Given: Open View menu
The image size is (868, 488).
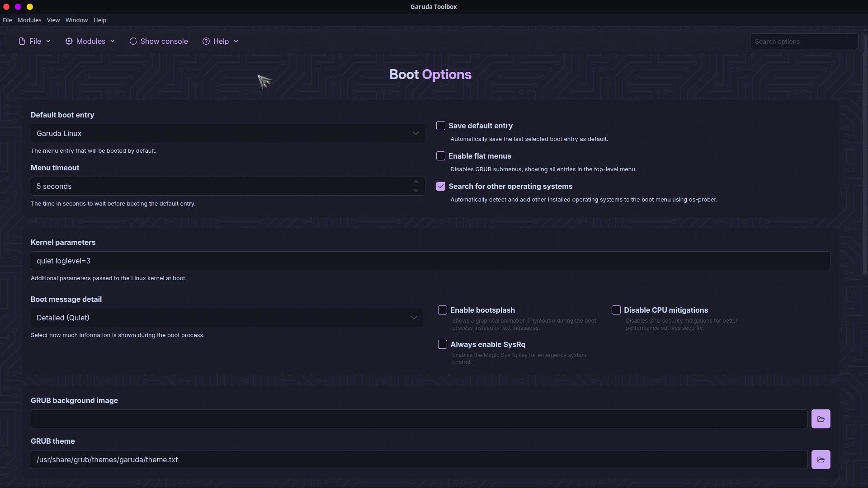Looking at the screenshot, I should pyautogui.click(x=53, y=20).
